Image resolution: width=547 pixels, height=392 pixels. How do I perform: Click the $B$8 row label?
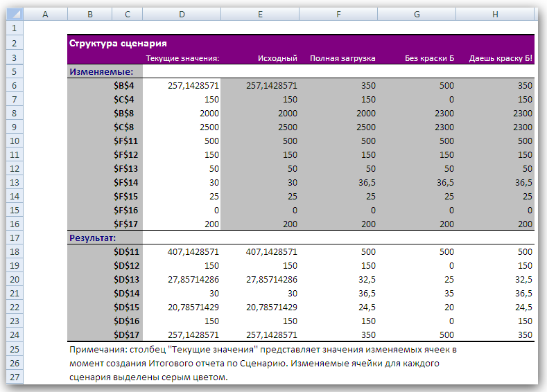pos(123,114)
